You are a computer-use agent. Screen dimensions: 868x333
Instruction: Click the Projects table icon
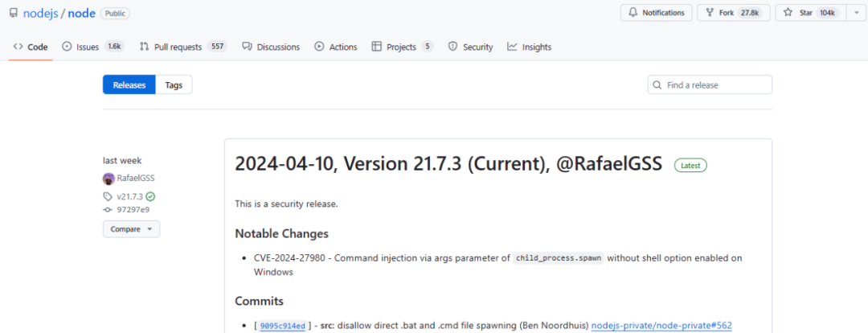click(376, 47)
